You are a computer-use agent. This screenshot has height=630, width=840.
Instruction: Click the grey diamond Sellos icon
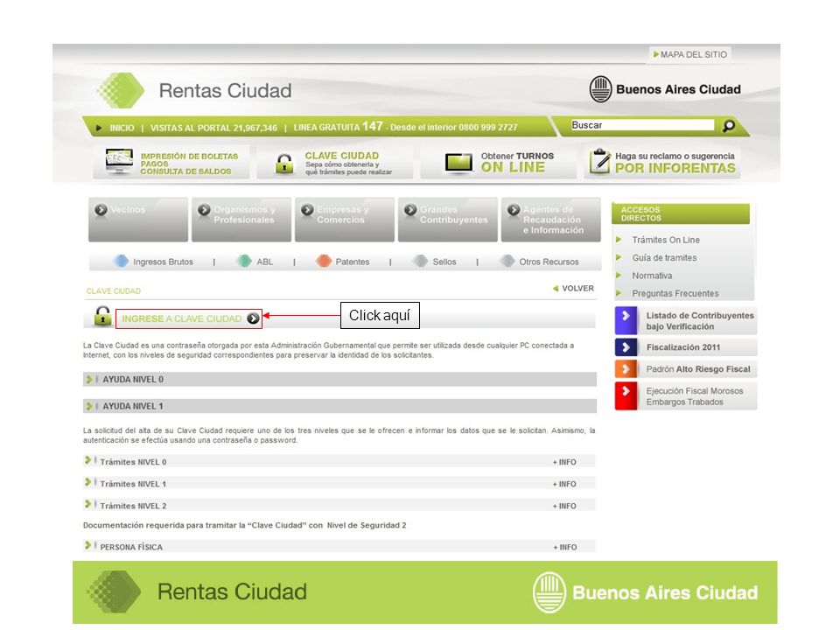click(x=420, y=261)
